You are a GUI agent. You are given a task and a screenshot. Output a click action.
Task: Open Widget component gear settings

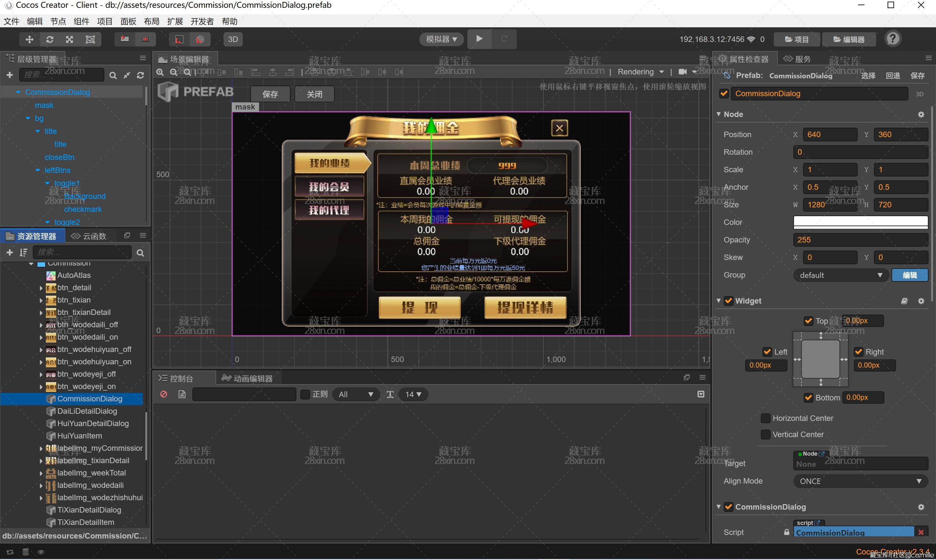point(921,301)
